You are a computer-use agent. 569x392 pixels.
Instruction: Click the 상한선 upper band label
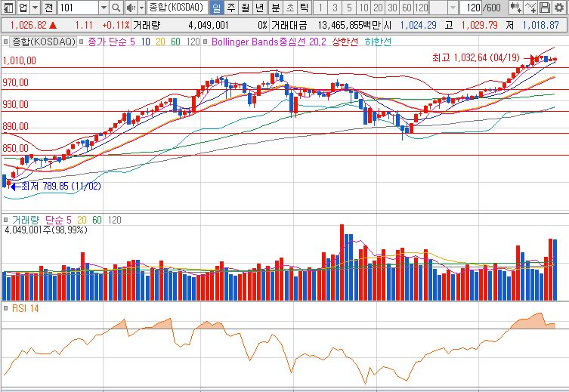click(345, 42)
